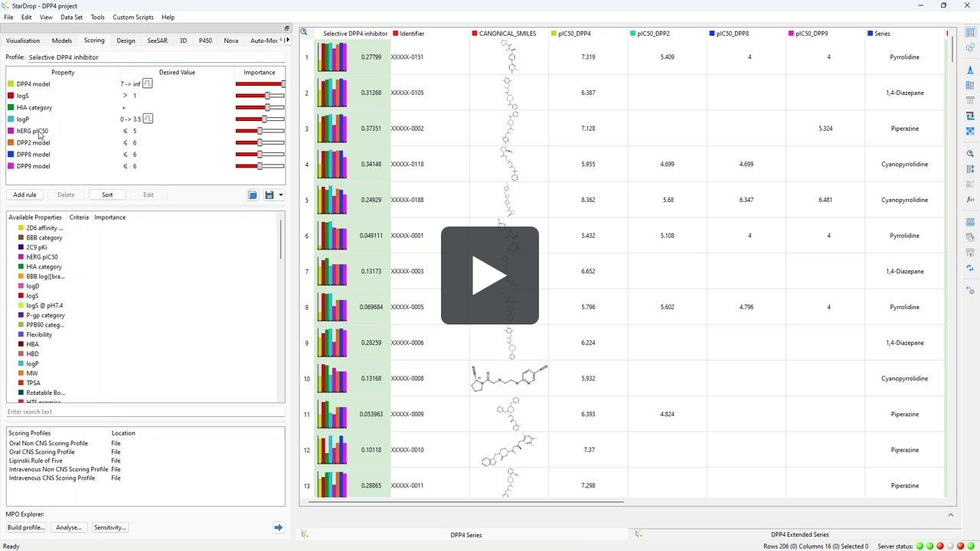Click the blue arrow run-scoring icon
980x551 pixels.
tap(278, 527)
